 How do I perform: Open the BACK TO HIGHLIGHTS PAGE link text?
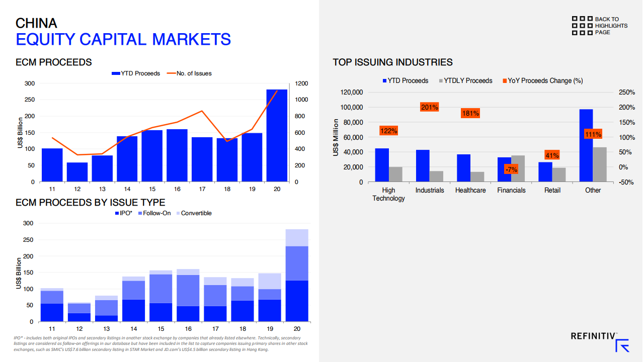coord(611,26)
